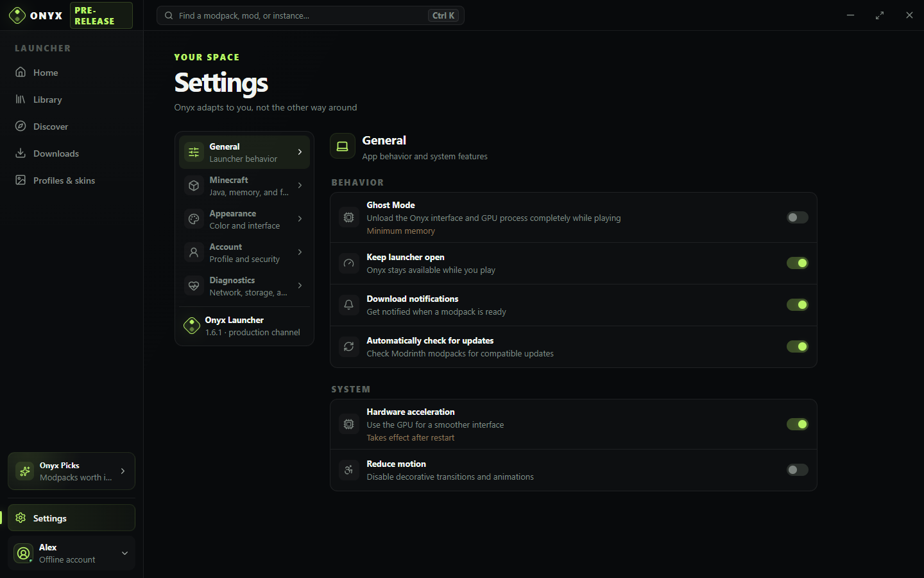This screenshot has width=924, height=578.
Task: Click the 'Takes effect after restart' note
Action: tap(411, 437)
